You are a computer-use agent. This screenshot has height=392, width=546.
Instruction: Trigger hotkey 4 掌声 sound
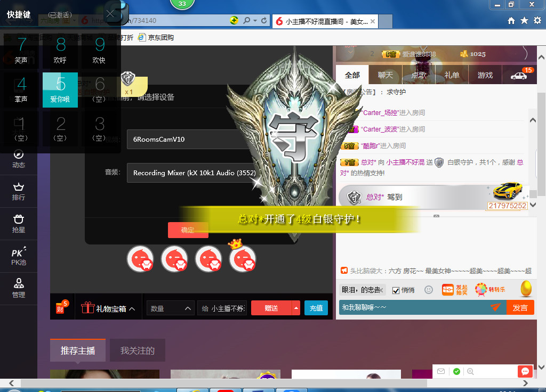pos(21,89)
